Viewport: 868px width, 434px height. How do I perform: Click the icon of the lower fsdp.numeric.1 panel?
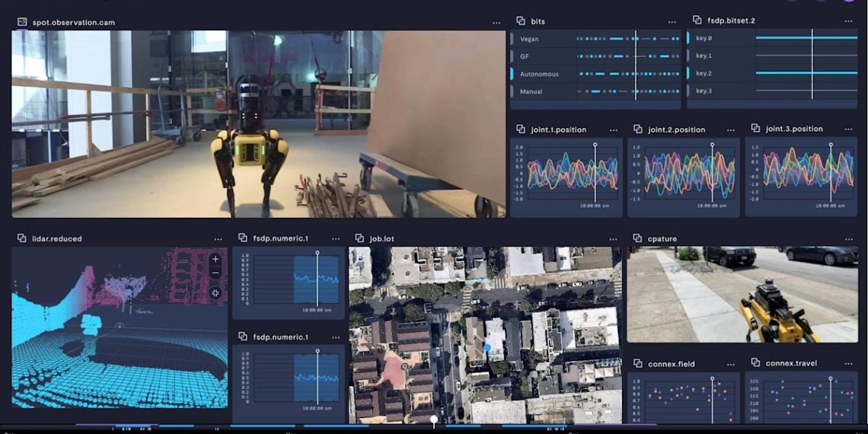click(242, 336)
